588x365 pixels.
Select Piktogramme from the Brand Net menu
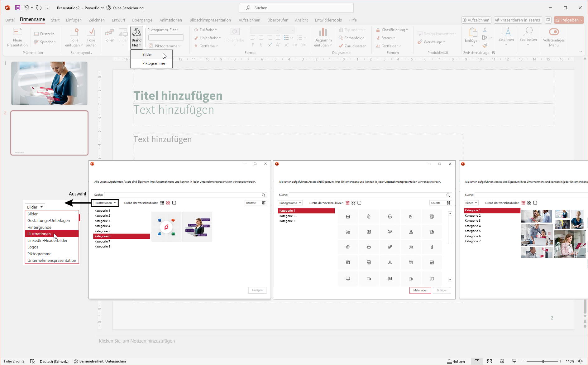153,63
